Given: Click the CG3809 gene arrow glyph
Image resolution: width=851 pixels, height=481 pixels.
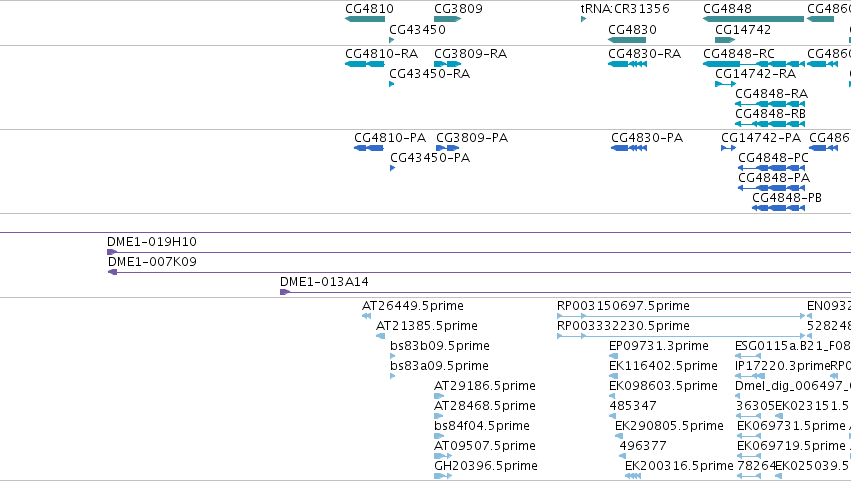Looking at the screenshot, I should click(447, 19).
